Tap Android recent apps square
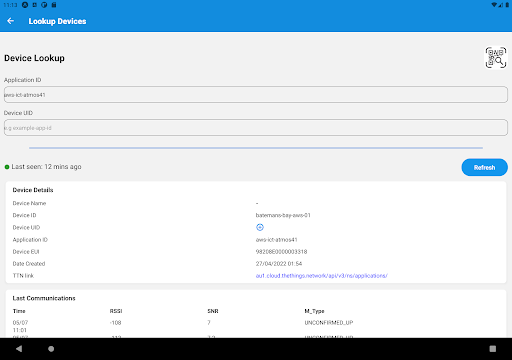The height and width of the screenshot is (360, 512). click(493, 349)
